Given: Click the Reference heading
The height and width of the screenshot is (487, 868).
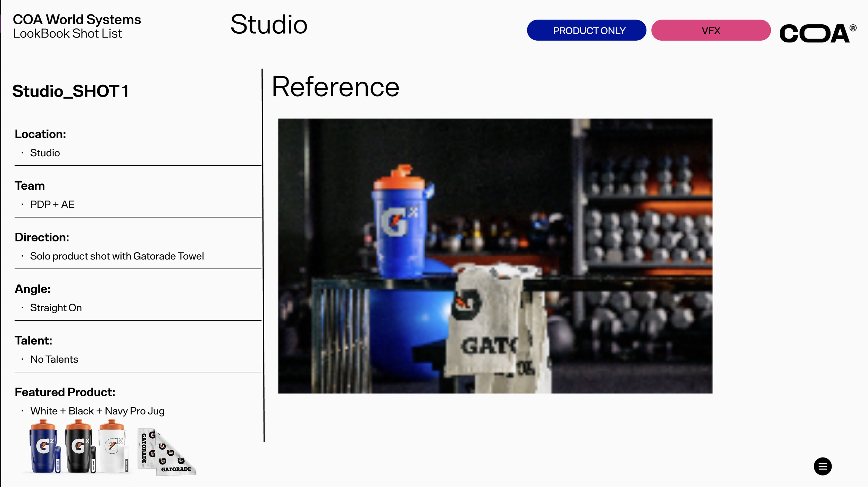Looking at the screenshot, I should coord(335,87).
